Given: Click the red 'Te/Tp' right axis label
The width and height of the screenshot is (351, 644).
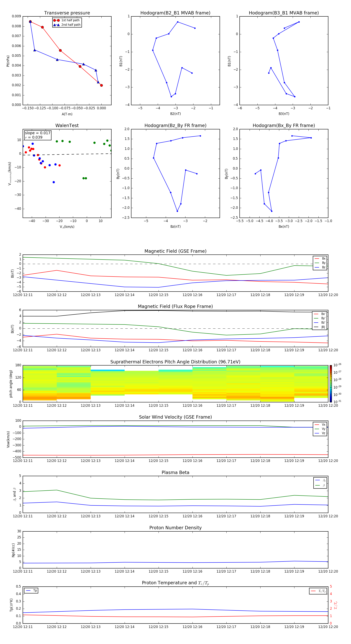Looking at the screenshot, I should coord(336,605).
